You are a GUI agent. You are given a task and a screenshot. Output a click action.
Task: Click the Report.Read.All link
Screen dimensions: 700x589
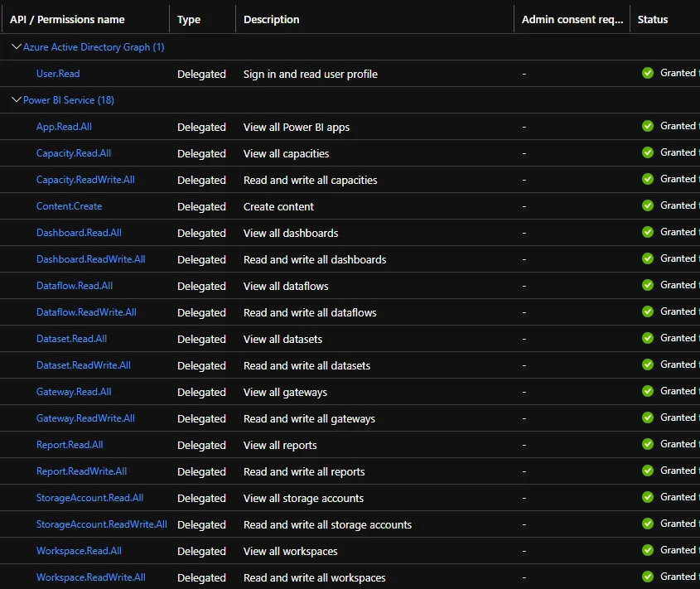pyautogui.click(x=70, y=445)
